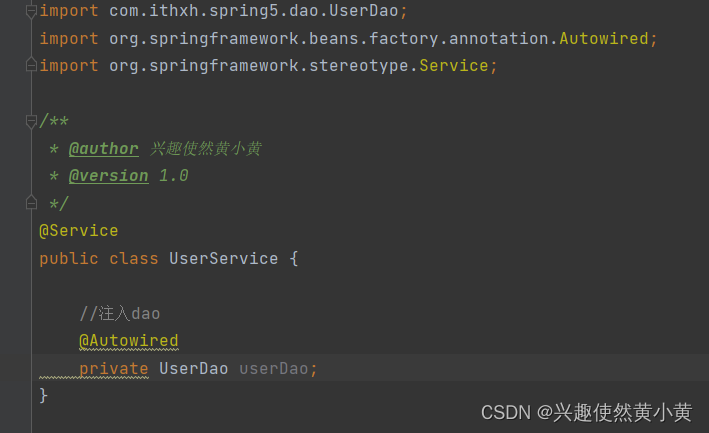Click the Autowired import class name
The height and width of the screenshot is (433, 709).
pyautogui.click(x=604, y=38)
